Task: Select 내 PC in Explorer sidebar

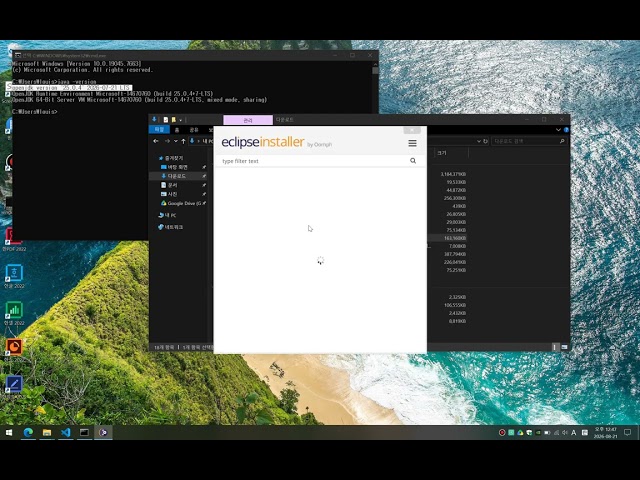Action: coord(167,215)
